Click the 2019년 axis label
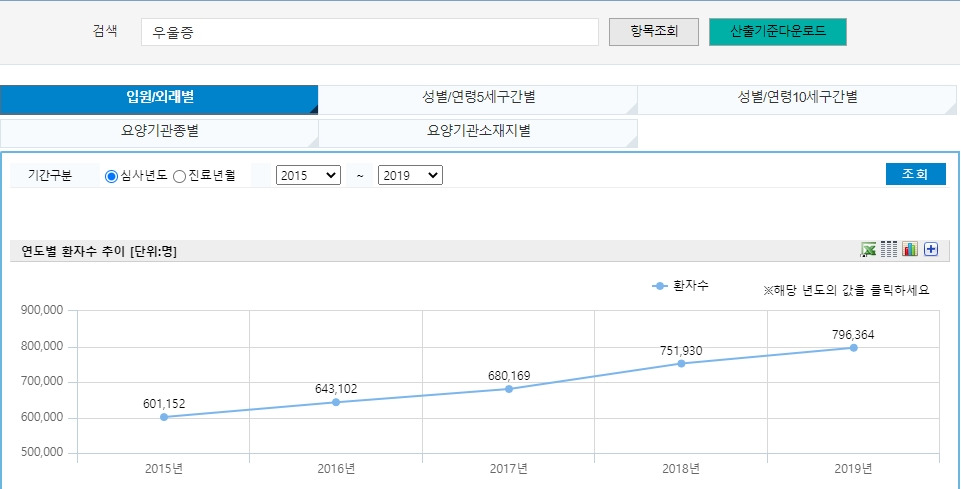This screenshot has width=961, height=489. click(853, 469)
